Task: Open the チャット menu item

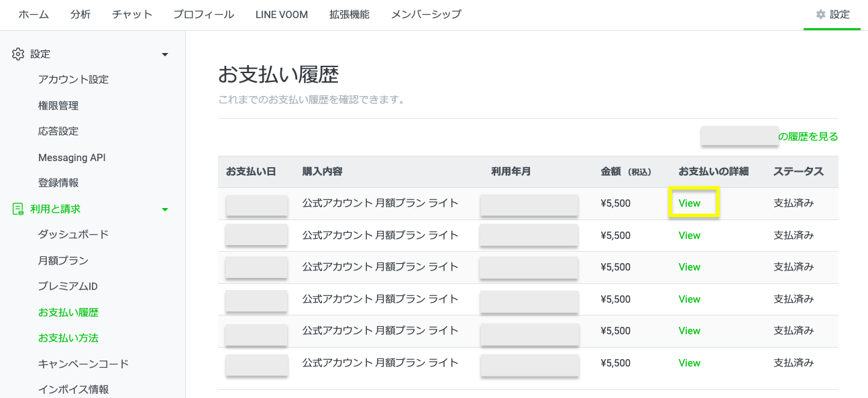Action: coord(131,13)
